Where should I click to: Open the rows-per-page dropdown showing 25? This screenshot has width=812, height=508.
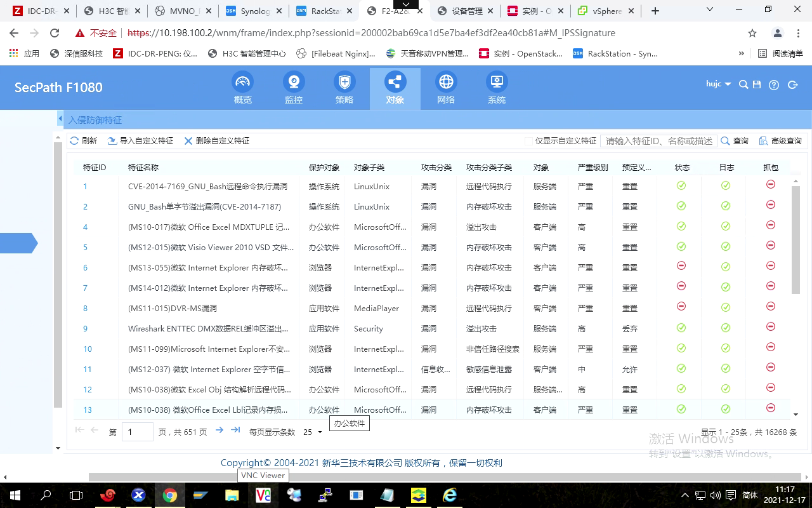pos(313,432)
